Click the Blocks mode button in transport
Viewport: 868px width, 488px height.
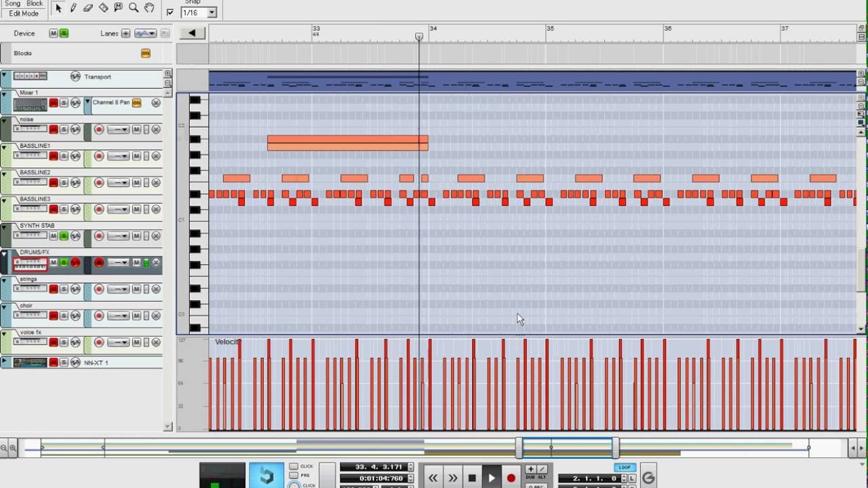click(x=267, y=476)
